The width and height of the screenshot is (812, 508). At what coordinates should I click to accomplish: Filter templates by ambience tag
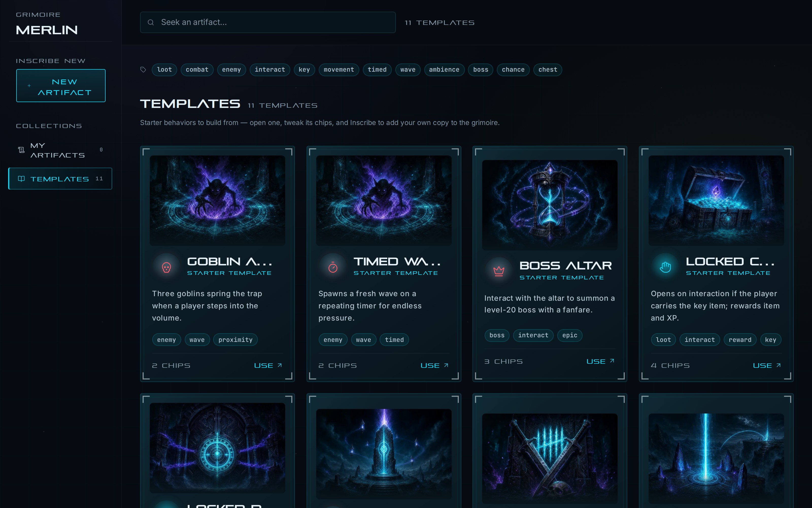click(x=444, y=70)
